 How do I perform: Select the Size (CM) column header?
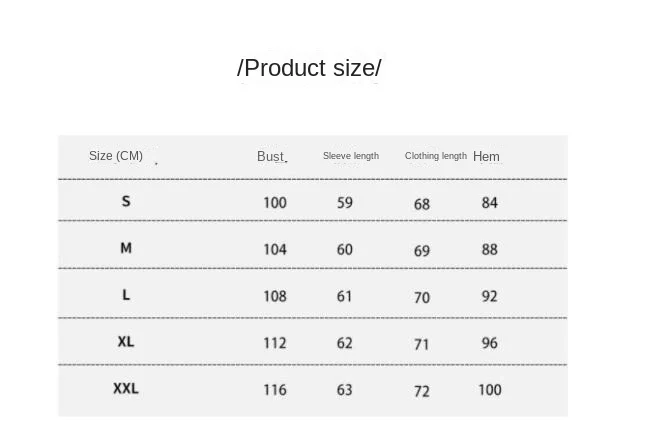[116, 156]
